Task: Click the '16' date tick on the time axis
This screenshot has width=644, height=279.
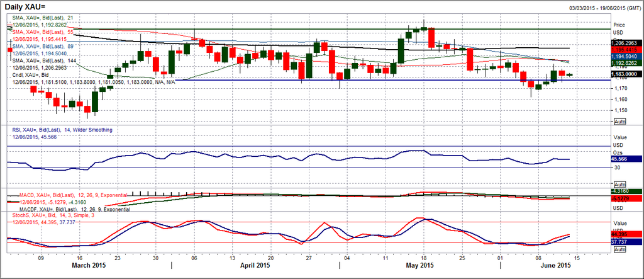Action: click(79, 258)
